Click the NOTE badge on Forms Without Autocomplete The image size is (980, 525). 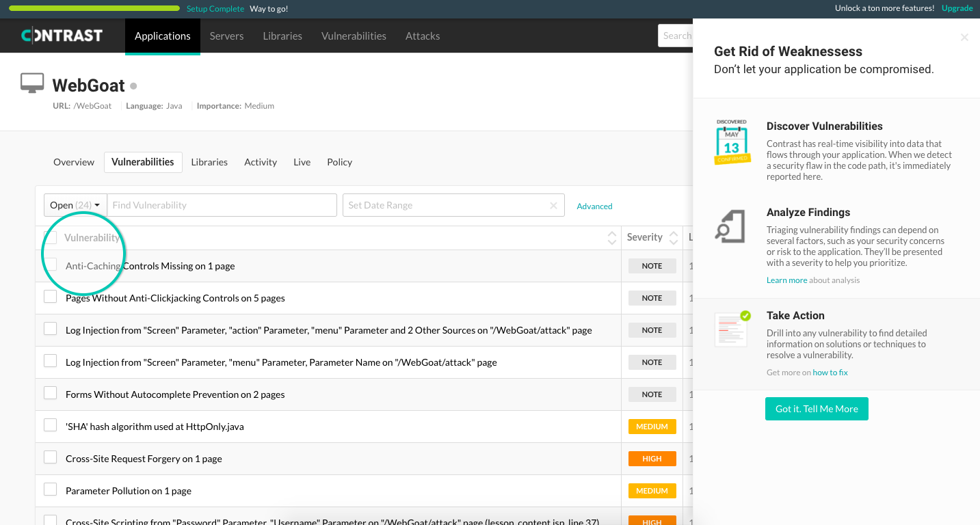click(x=652, y=394)
